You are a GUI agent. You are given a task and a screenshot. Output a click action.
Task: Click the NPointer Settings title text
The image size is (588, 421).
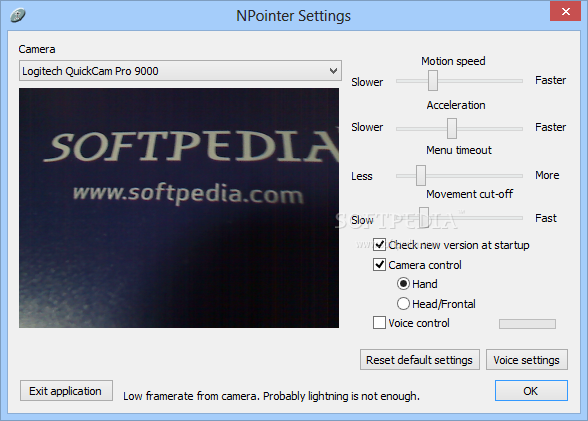pos(294,16)
